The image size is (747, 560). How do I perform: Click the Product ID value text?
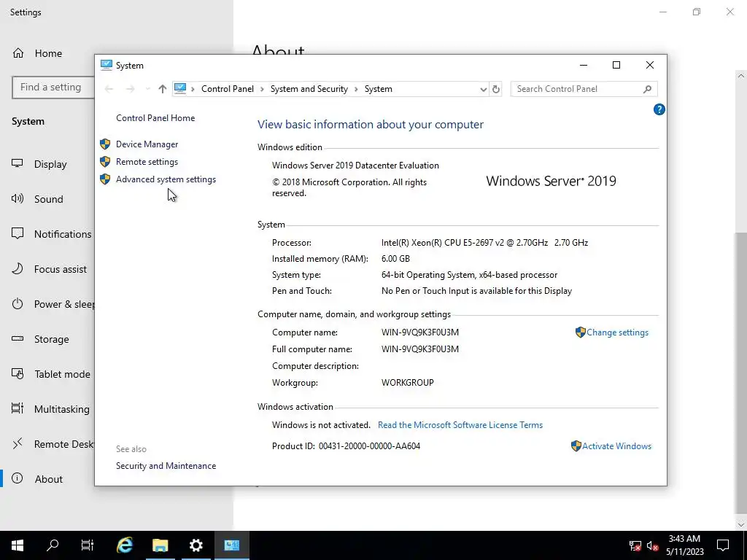[x=369, y=446]
